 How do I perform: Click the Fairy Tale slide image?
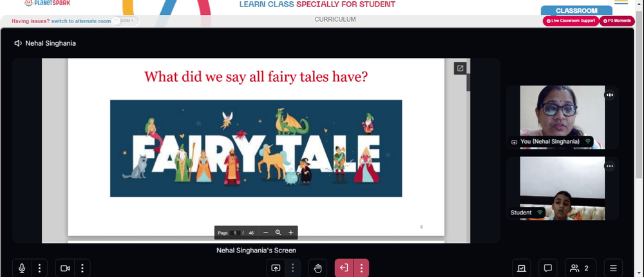point(256,148)
